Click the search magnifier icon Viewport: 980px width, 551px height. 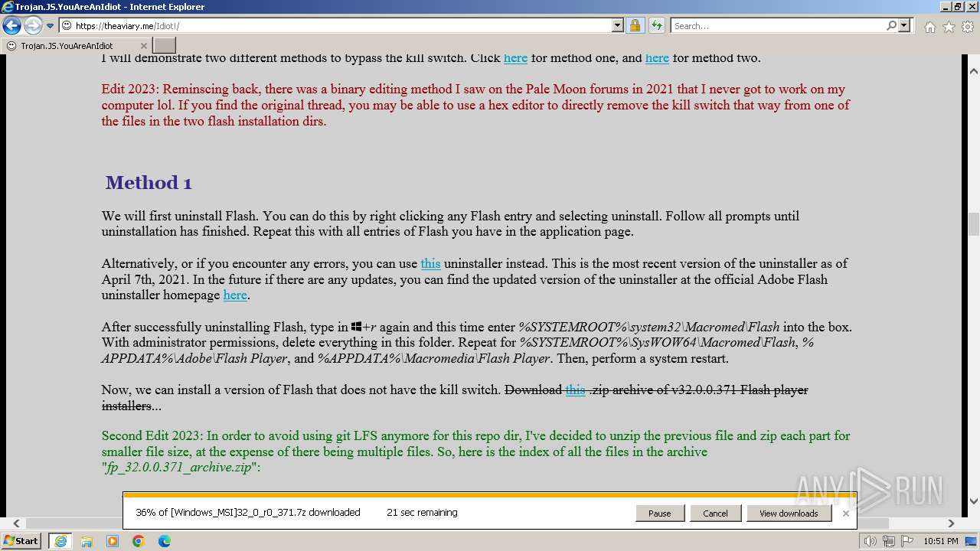tap(891, 25)
